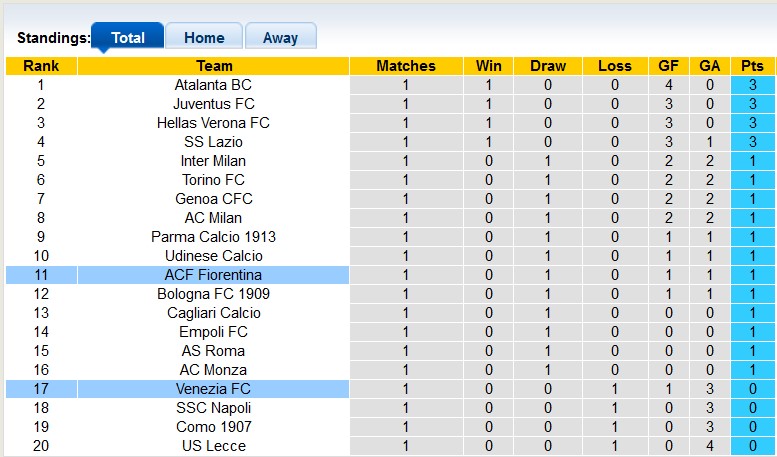Viewport: 777px width, 457px height.
Task: Open the Home standings tab
Action: pos(204,38)
